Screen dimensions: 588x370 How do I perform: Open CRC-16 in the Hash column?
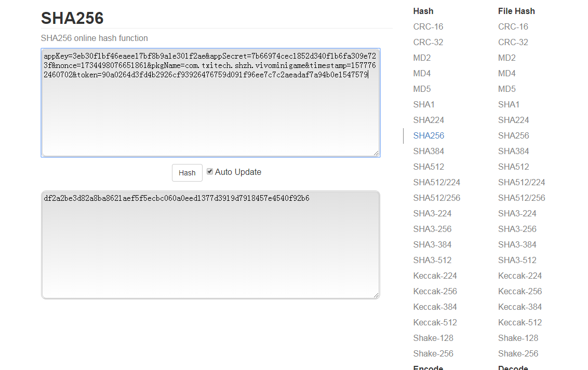tap(428, 26)
